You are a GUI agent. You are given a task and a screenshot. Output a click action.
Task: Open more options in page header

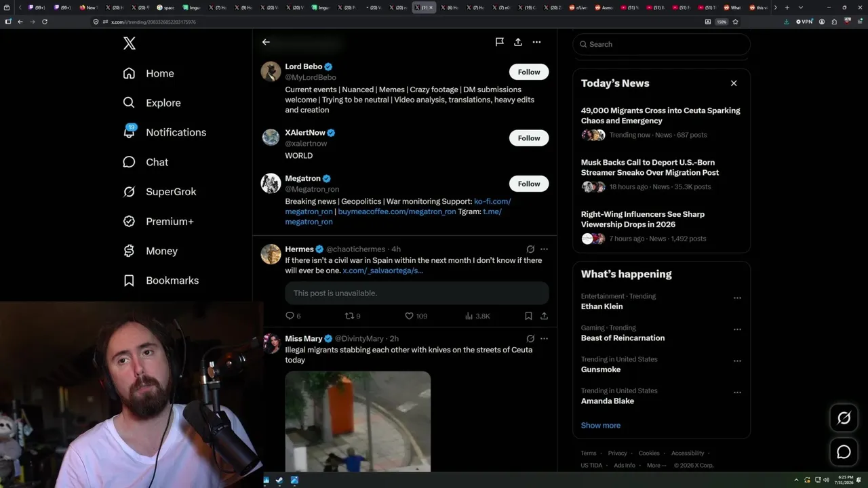536,42
